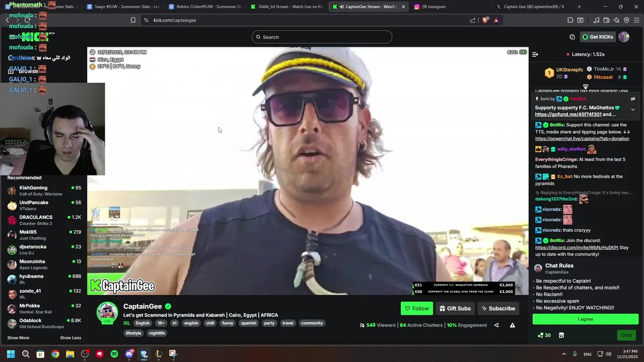Screen dimensions: 644x362
Task: Open the gofund.me link in pinned message
Action: (x=568, y=115)
